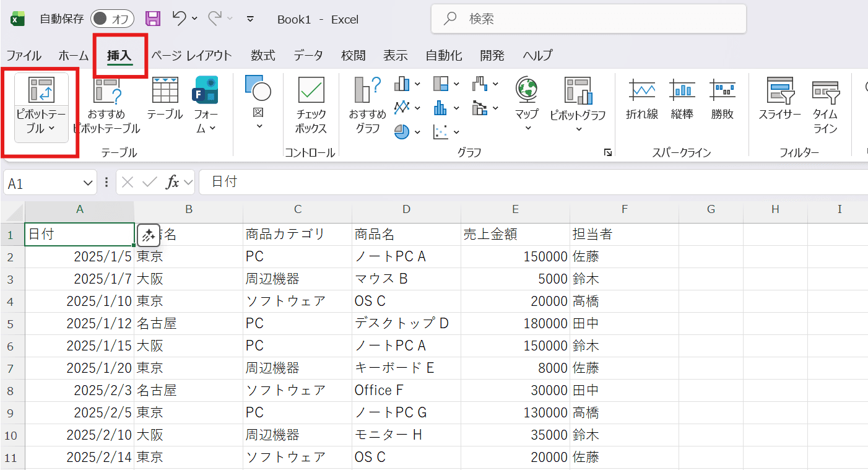Viewport: 868px width, 470px height.
Task: Open Recommended PivotTables (おすすめピボットテーブル)
Action: pyautogui.click(x=106, y=91)
